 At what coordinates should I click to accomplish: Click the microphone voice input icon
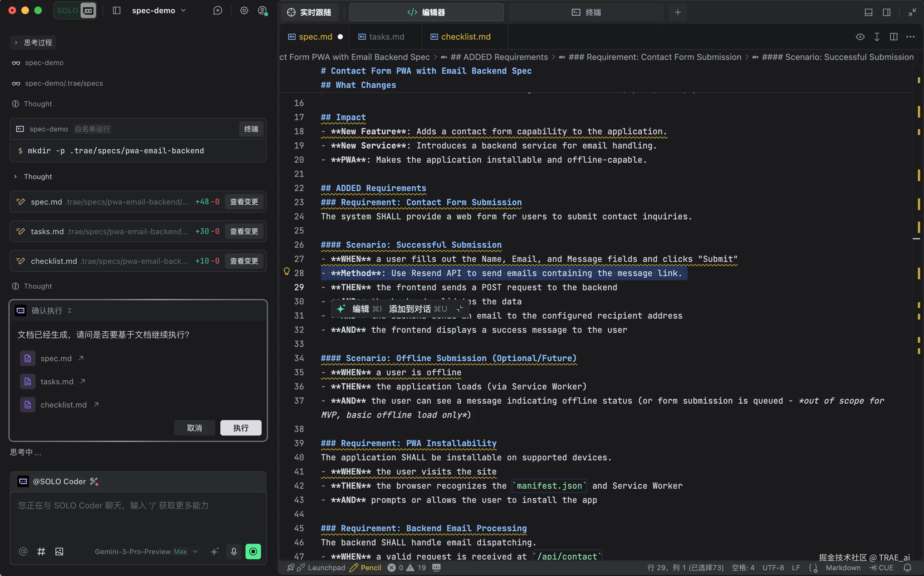click(234, 551)
